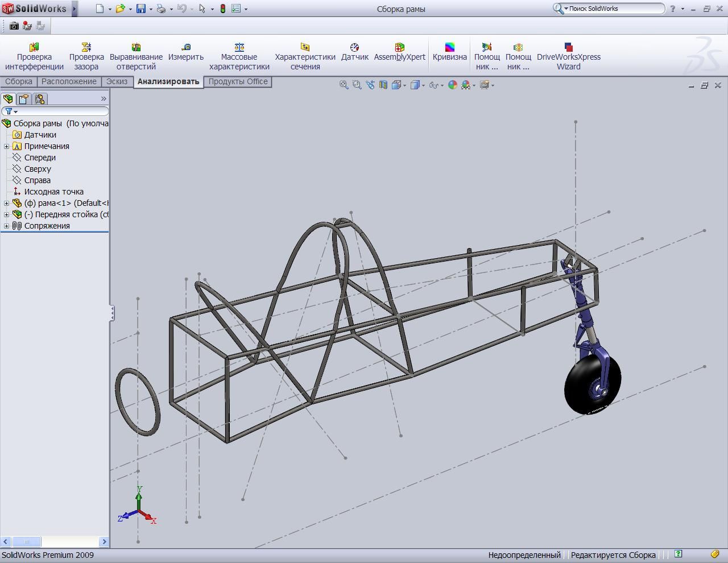
Task: Click the edit appearance color ball
Action: [x=453, y=85]
